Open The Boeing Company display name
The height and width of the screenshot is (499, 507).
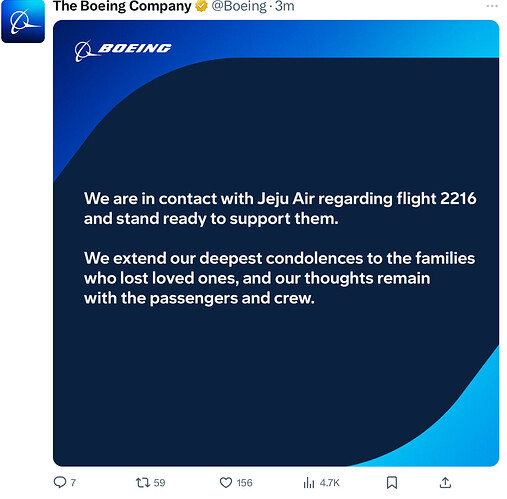(x=122, y=6)
